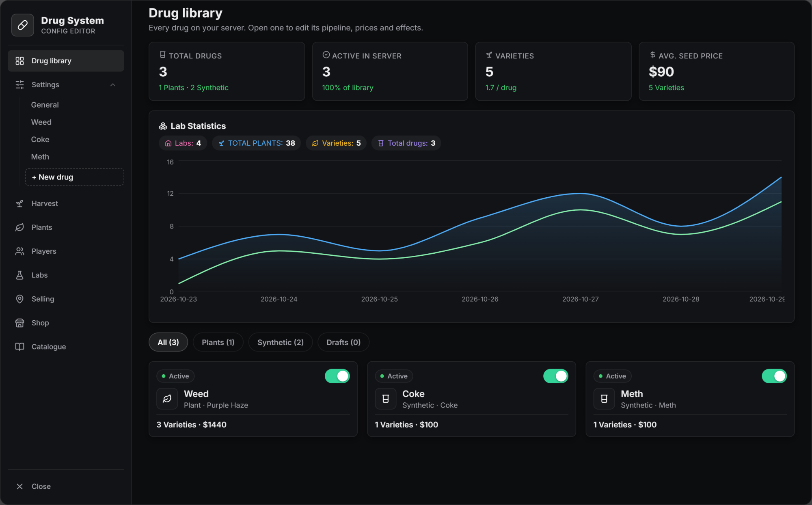Collapse the Settings section chevron
812x505 pixels.
113,85
